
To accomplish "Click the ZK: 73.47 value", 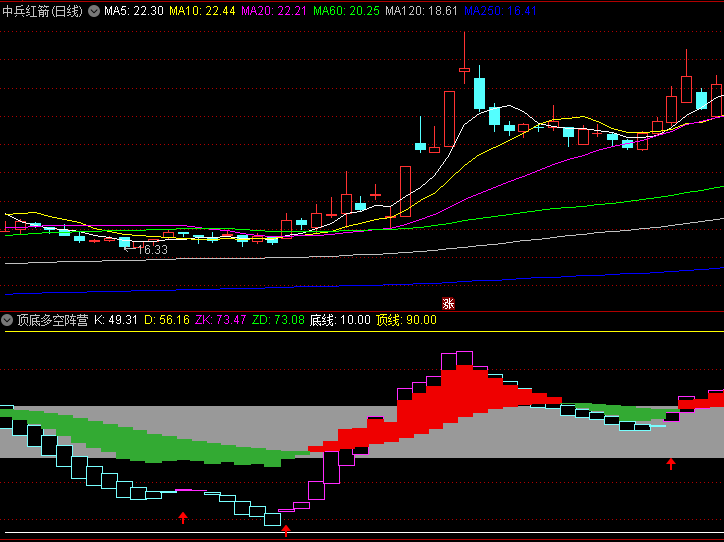I will (x=220, y=320).
